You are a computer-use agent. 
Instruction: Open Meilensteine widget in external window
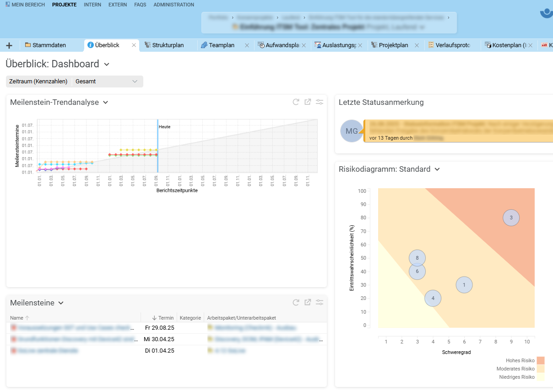tap(308, 302)
